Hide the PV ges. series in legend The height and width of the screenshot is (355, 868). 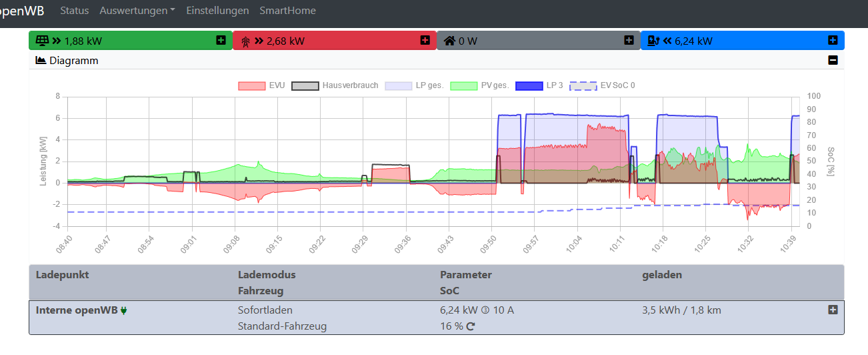(464, 85)
